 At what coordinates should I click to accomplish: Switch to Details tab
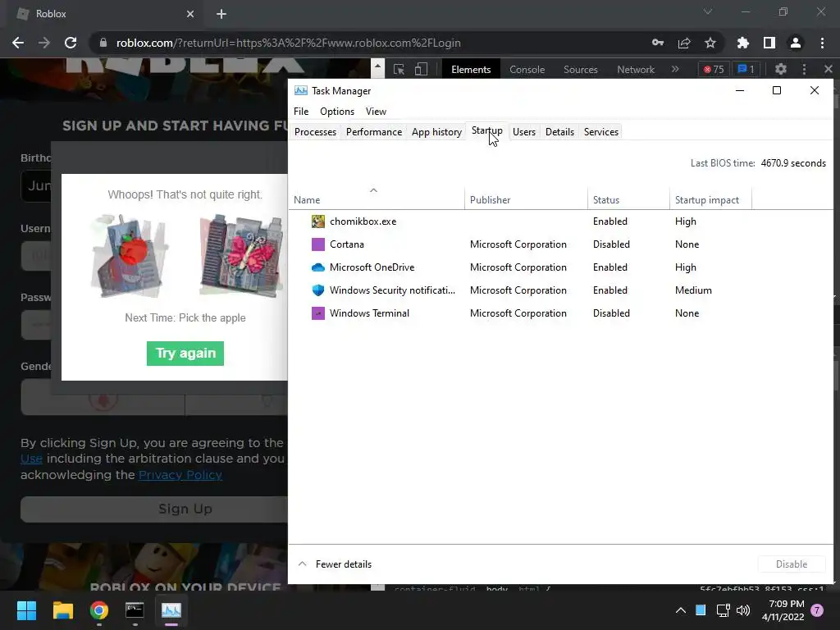point(559,132)
